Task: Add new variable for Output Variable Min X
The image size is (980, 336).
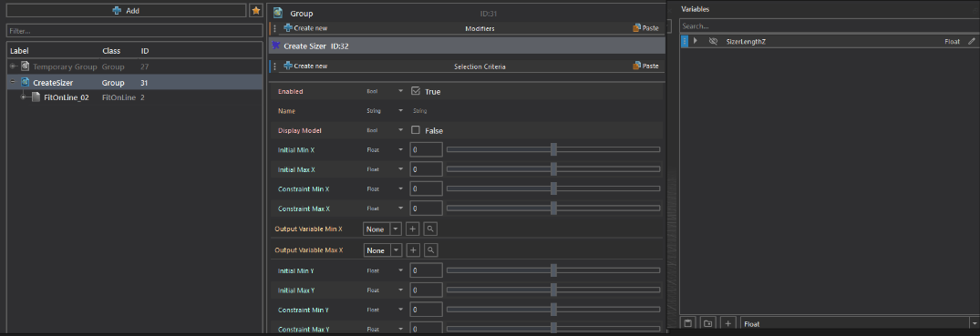Action: [x=412, y=229]
